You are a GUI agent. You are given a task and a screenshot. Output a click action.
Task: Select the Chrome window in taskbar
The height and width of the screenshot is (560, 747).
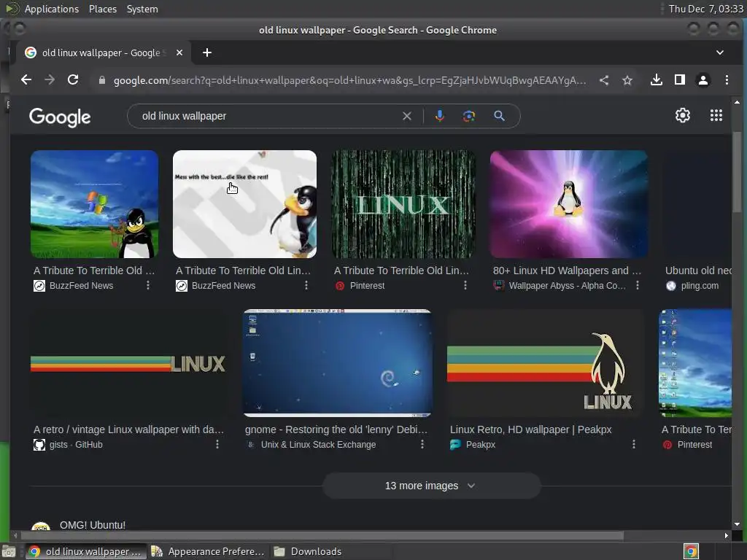coord(86,551)
